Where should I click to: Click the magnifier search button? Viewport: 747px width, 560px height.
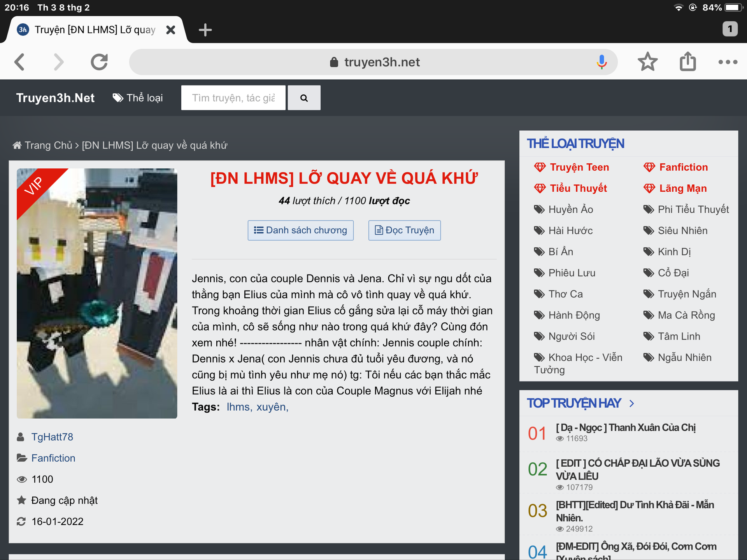304,98
